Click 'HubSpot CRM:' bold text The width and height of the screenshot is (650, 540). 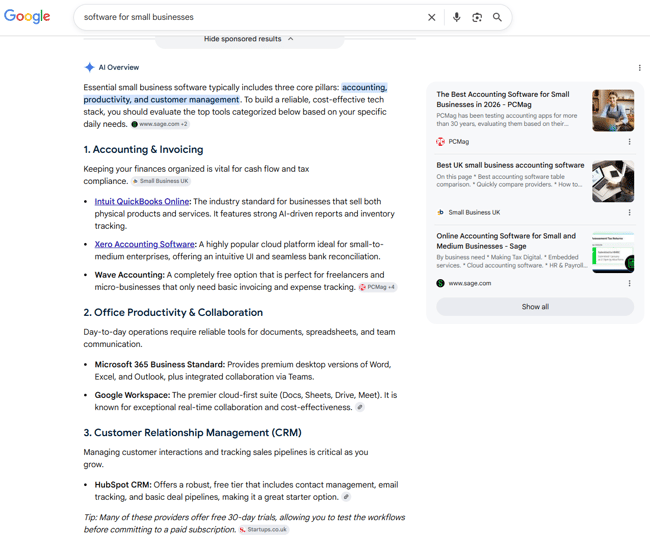123,484
